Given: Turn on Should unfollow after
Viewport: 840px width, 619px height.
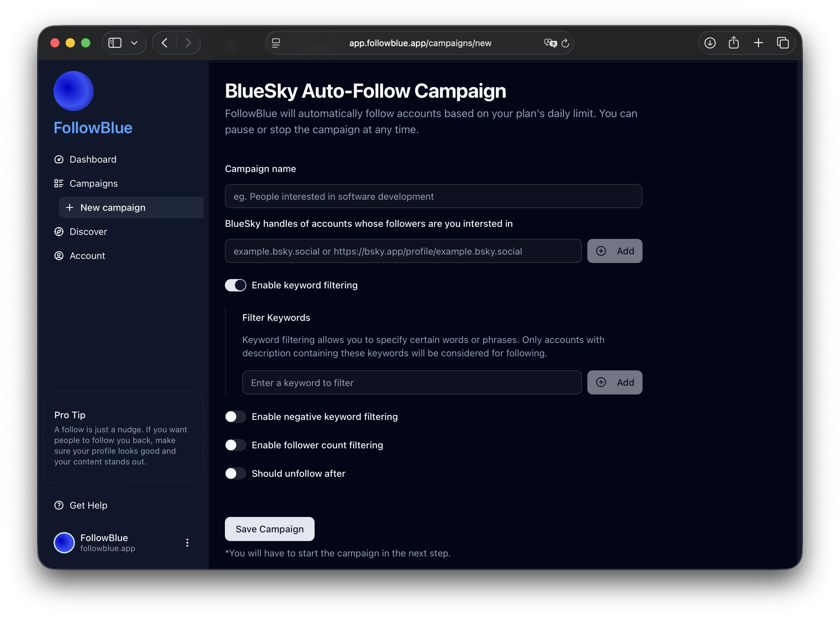Looking at the screenshot, I should [235, 473].
